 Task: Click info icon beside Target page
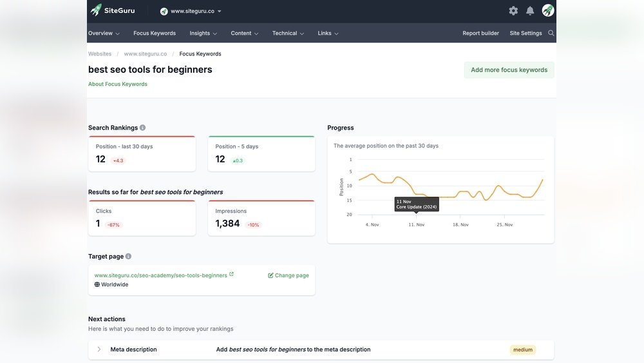(128, 257)
